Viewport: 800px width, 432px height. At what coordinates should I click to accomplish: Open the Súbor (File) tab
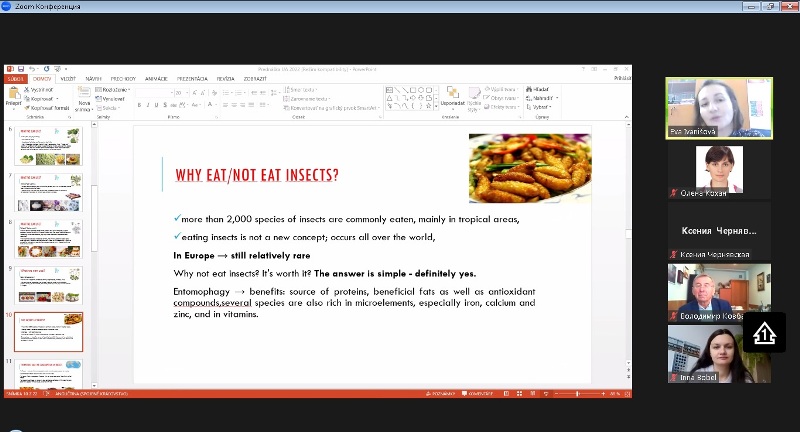tap(15, 79)
